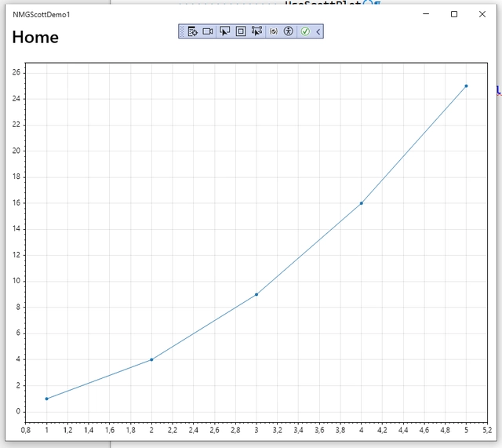Screen dimensions: 502x448
Task: Click the NMGScottDemo1 window title
Action: click(41, 14)
